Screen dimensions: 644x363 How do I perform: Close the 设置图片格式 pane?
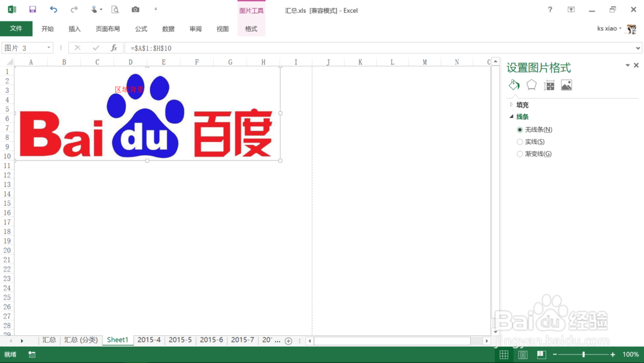point(636,65)
